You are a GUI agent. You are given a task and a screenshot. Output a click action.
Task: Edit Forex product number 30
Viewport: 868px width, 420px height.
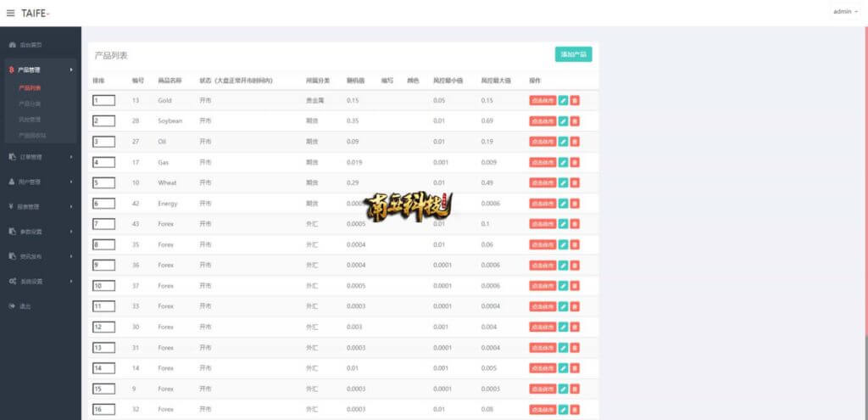point(563,327)
